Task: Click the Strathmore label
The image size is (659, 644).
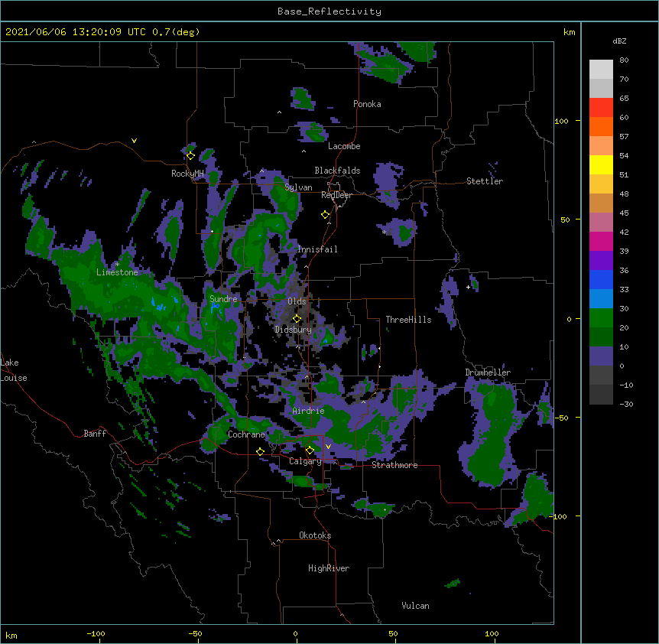Action: point(394,465)
